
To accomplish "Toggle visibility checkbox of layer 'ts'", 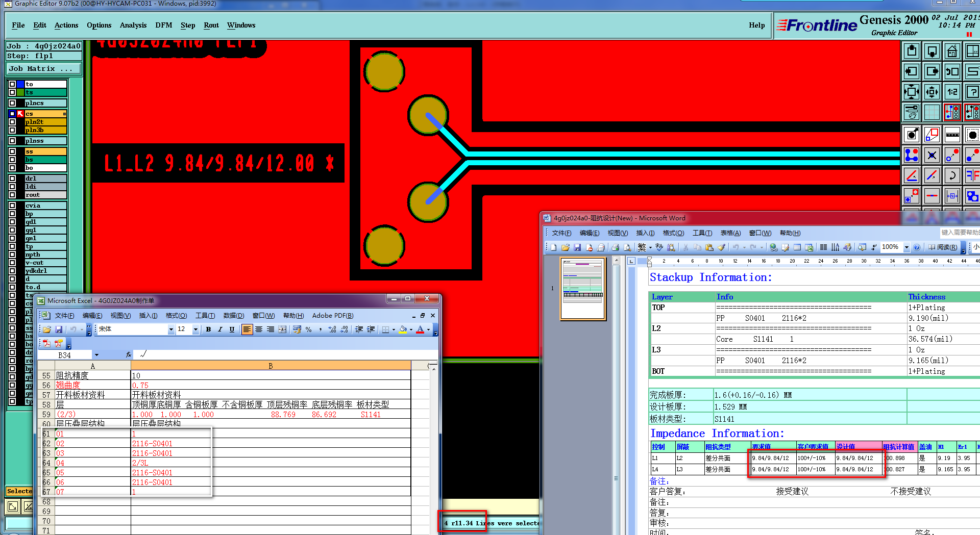I will click(x=12, y=92).
